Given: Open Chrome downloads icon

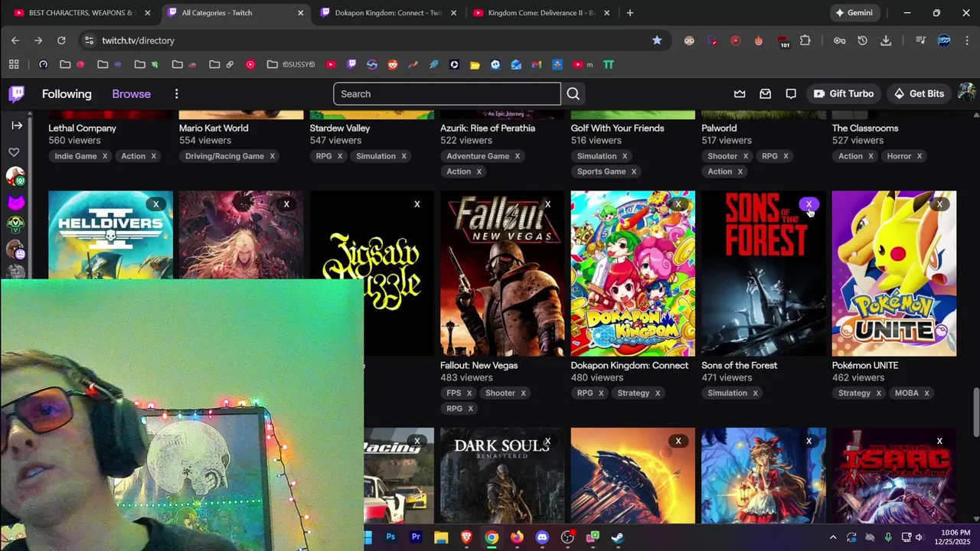Looking at the screenshot, I should (x=886, y=40).
